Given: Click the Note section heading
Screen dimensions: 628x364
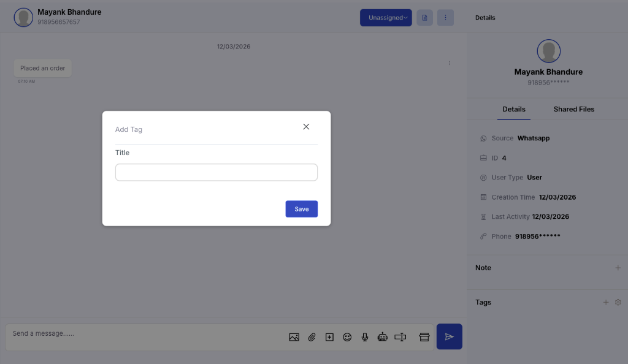Looking at the screenshot, I should tap(483, 268).
